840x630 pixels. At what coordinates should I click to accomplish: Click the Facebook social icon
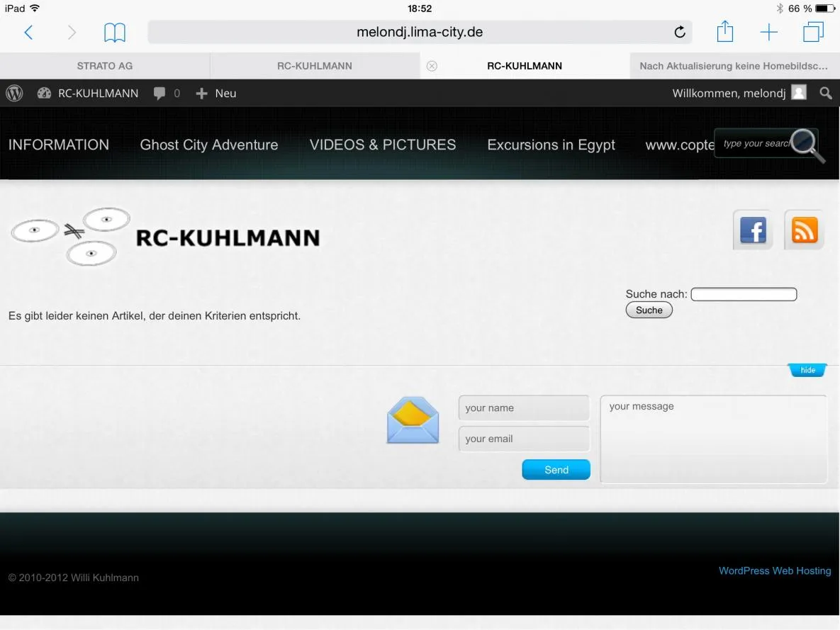pyautogui.click(x=753, y=230)
